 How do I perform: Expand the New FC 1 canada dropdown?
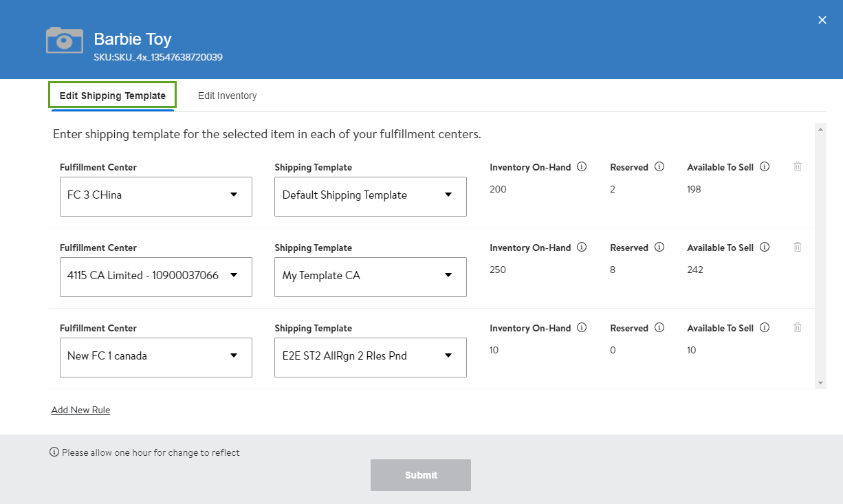[156, 357]
